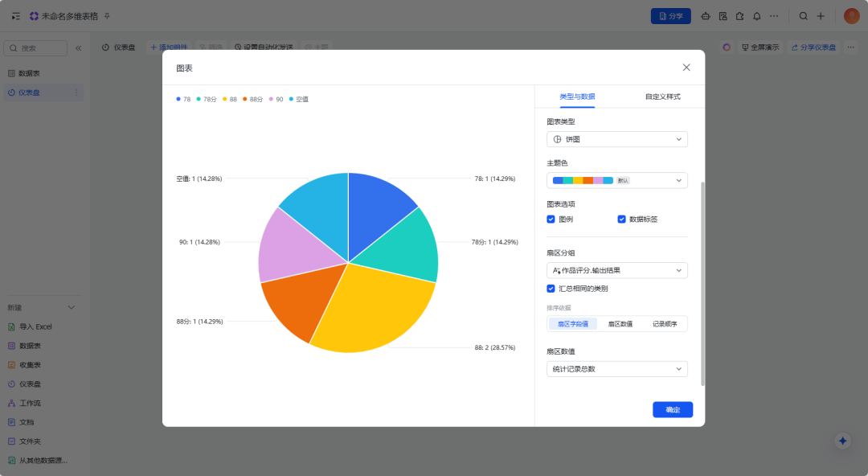Expand the 统计记录总数 dropdown

pos(616,369)
